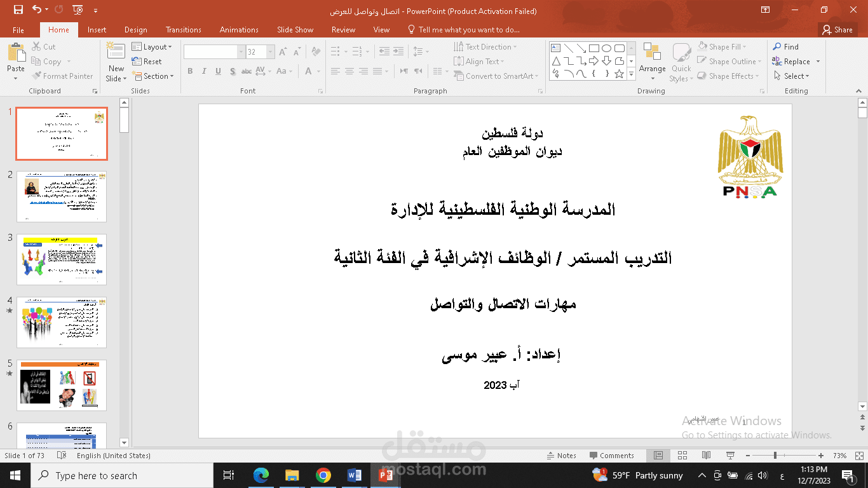This screenshot has width=868, height=488.
Task: Open Quick Styles gallery
Action: click(681, 62)
